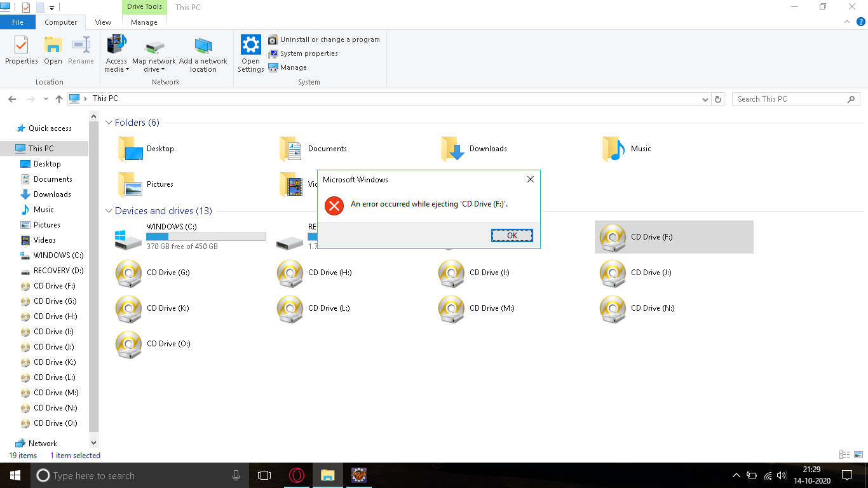The width and height of the screenshot is (868, 488).
Task: Click the Open ribbon button
Action: pos(53,51)
